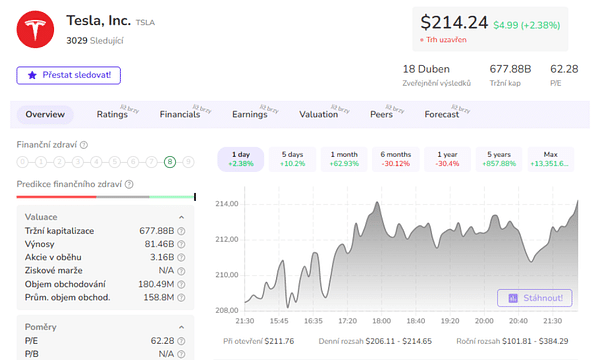Select the 5 years chart range
600x360 pixels.
(x=499, y=159)
